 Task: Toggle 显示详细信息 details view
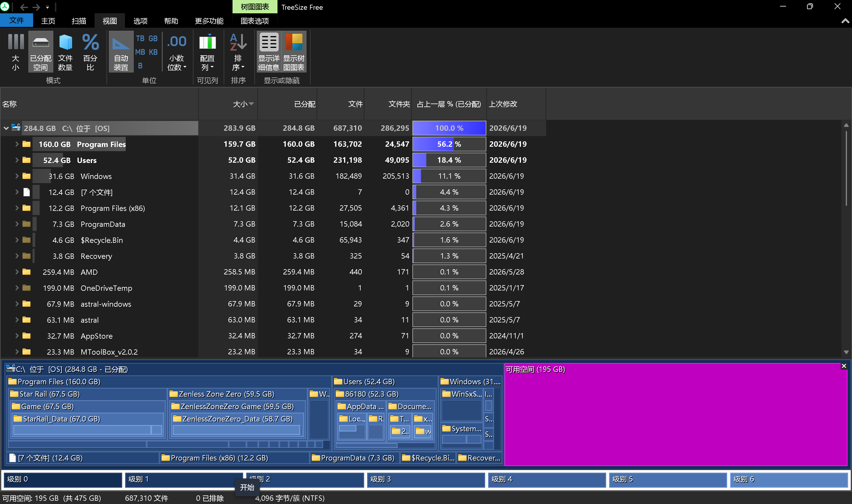pos(269,52)
